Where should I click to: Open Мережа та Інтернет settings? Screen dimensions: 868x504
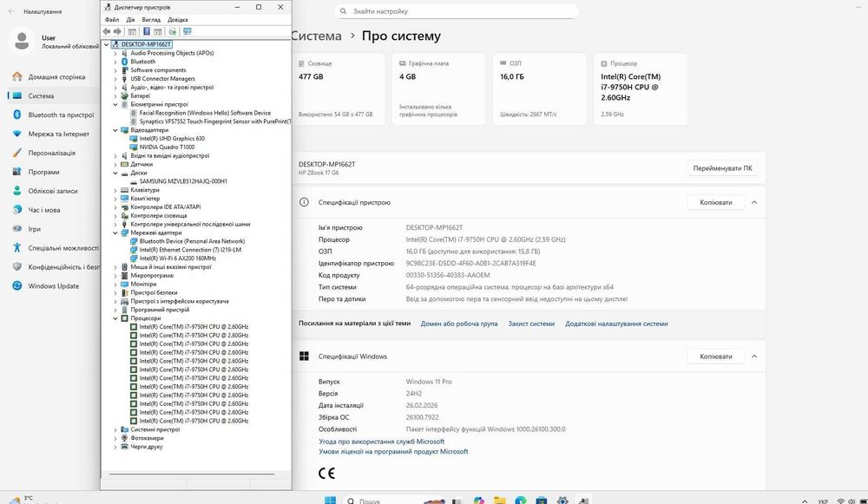tap(49, 134)
